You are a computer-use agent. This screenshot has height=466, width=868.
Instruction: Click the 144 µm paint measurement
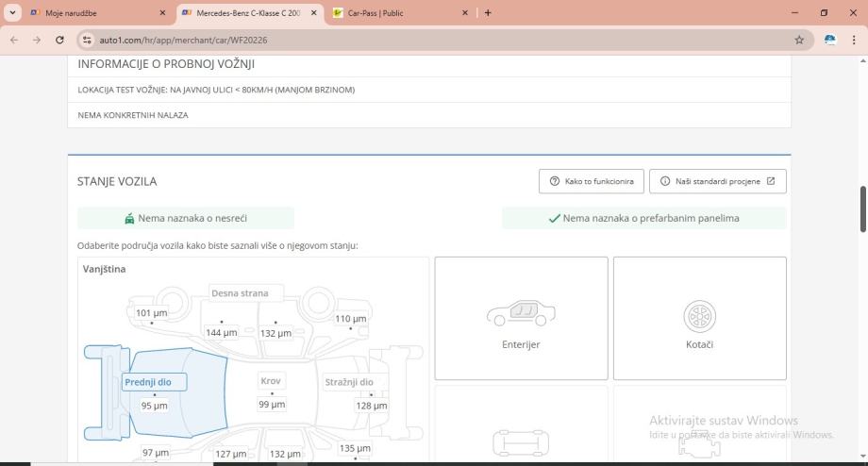click(x=222, y=333)
